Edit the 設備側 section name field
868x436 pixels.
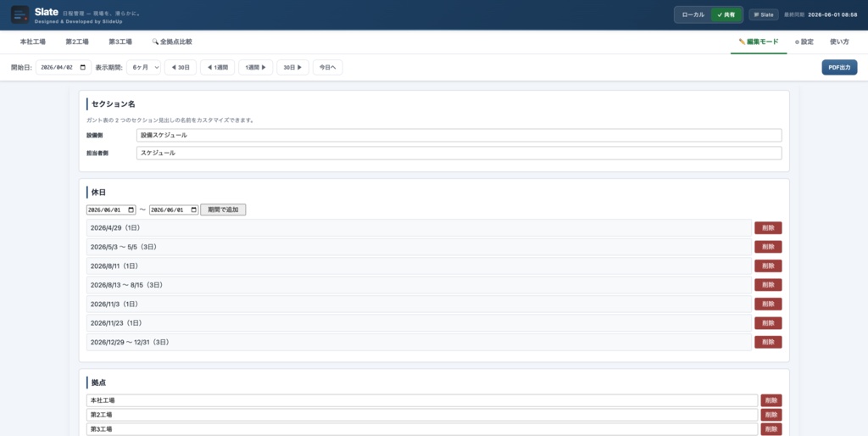pyautogui.click(x=459, y=135)
